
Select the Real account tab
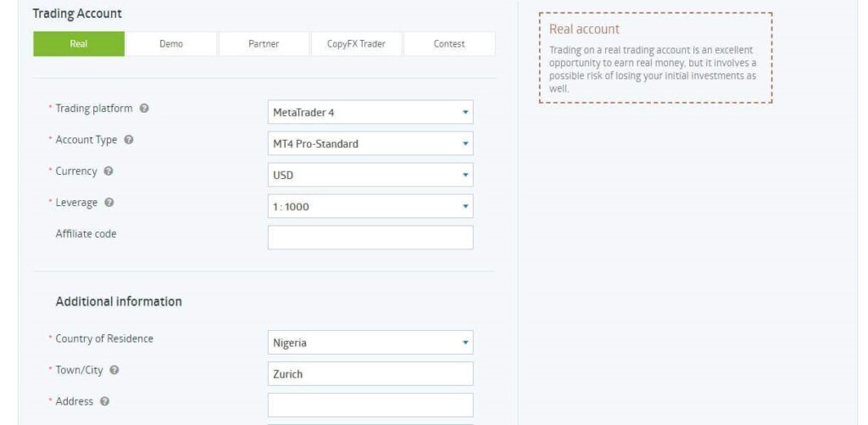click(79, 44)
